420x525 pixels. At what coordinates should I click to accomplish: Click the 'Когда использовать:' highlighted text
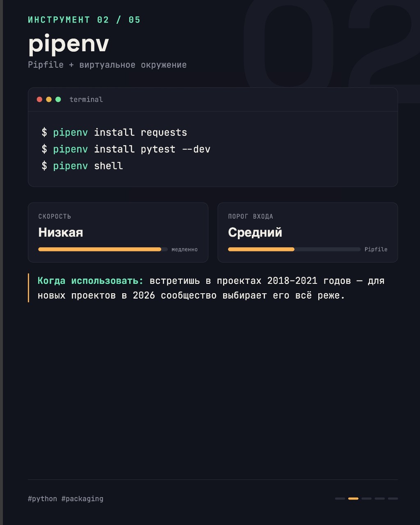tap(91, 281)
